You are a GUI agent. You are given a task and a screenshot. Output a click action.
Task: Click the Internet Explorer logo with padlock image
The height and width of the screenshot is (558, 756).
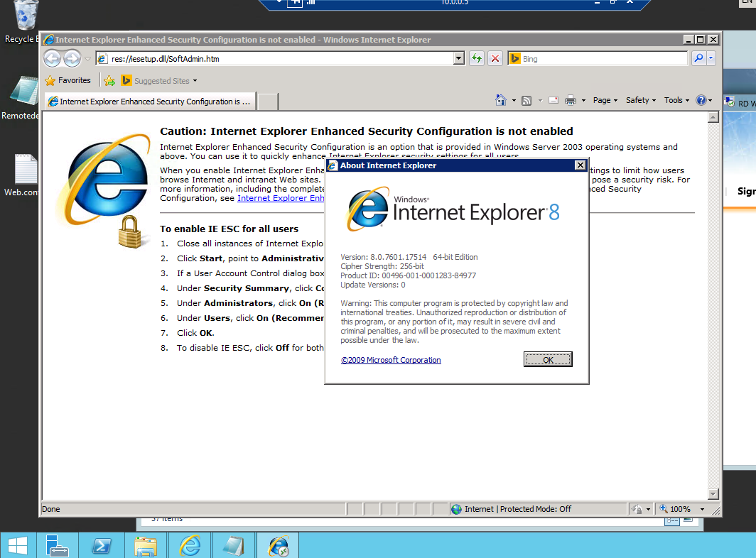pyautogui.click(x=104, y=190)
